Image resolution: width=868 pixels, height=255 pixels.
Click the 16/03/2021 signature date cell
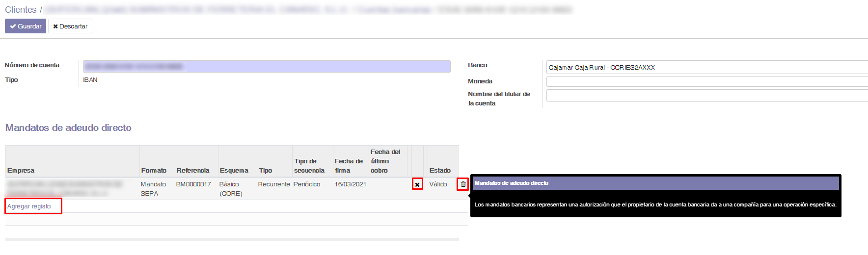coord(350,184)
